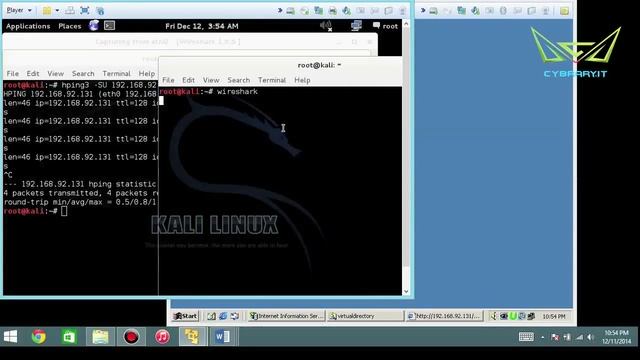Click the Start button in Windows VM
Screen dimensions: 640x360
point(186,316)
